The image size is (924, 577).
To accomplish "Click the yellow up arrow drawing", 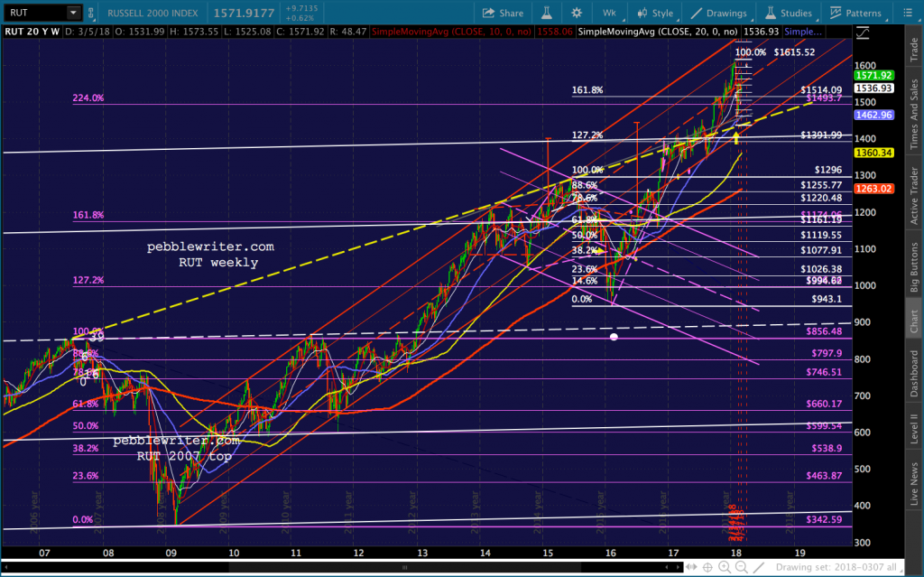I will (x=736, y=137).
